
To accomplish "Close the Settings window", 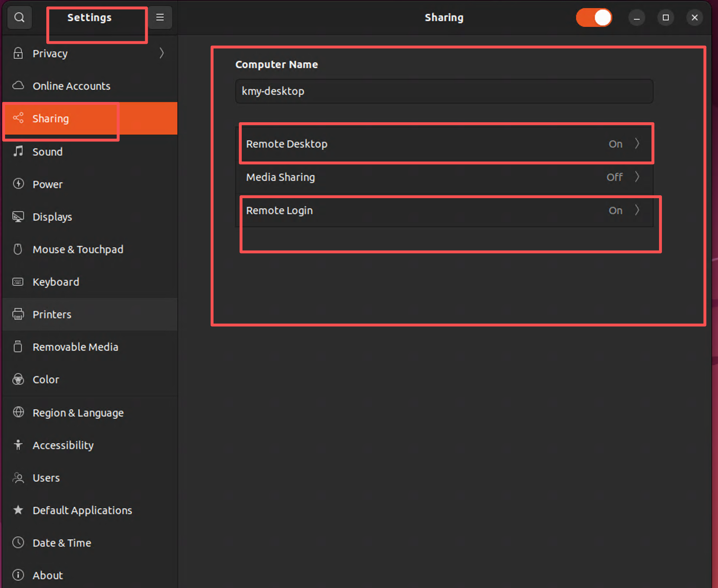I will (x=694, y=17).
